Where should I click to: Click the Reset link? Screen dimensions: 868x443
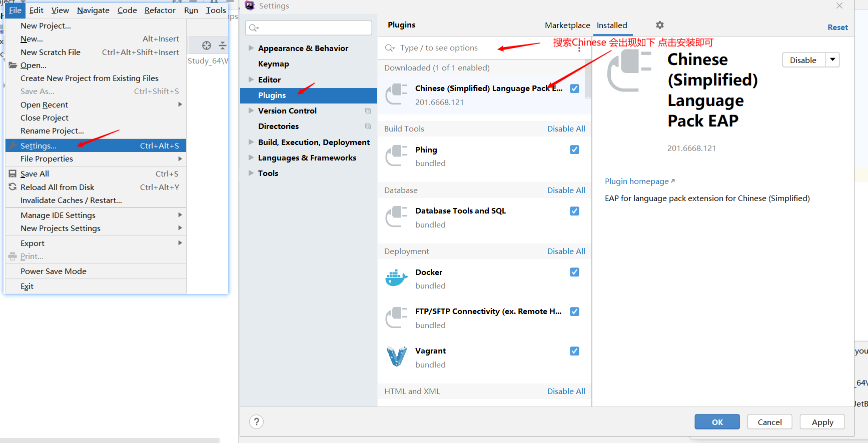point(837,27)
